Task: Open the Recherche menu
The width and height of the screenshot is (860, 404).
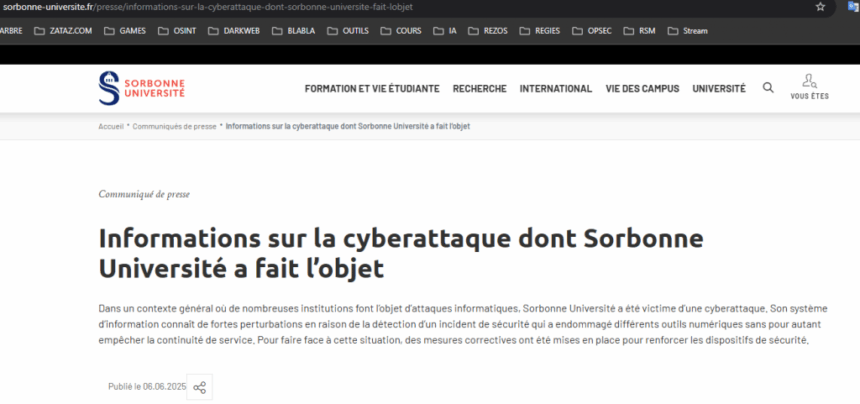Action: point(479,89)
